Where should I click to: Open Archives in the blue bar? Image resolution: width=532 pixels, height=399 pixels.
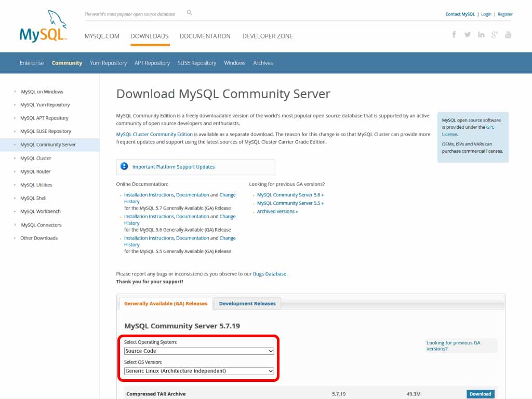point(263,63)
